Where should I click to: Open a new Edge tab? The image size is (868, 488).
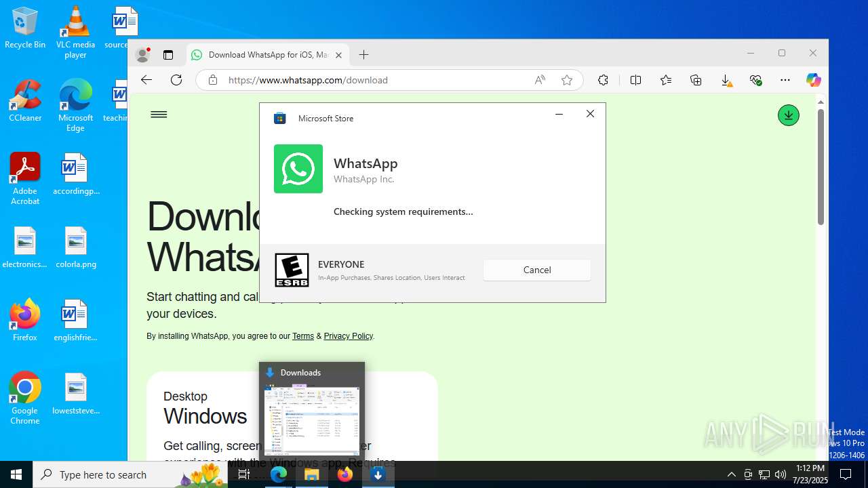click(363, 55)
